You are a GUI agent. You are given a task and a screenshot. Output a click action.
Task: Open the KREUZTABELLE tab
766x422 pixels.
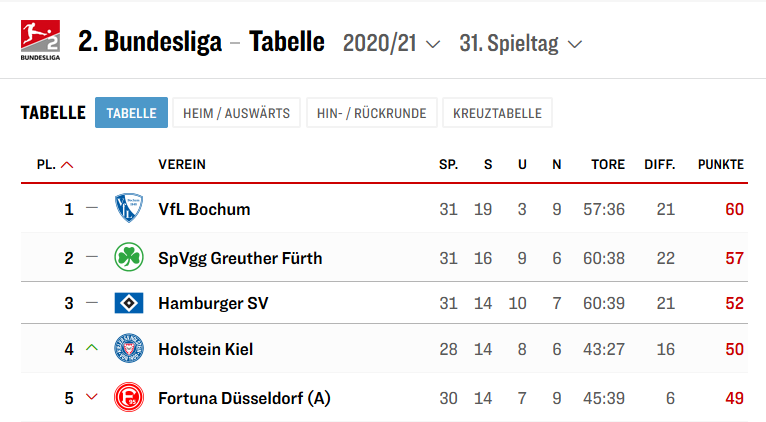(x=497, y=113)
